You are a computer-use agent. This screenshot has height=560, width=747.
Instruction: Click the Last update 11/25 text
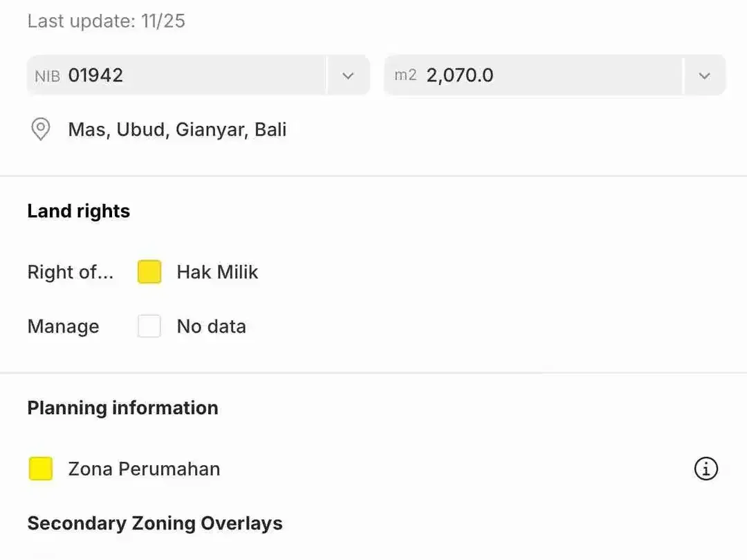coord(107,21)
